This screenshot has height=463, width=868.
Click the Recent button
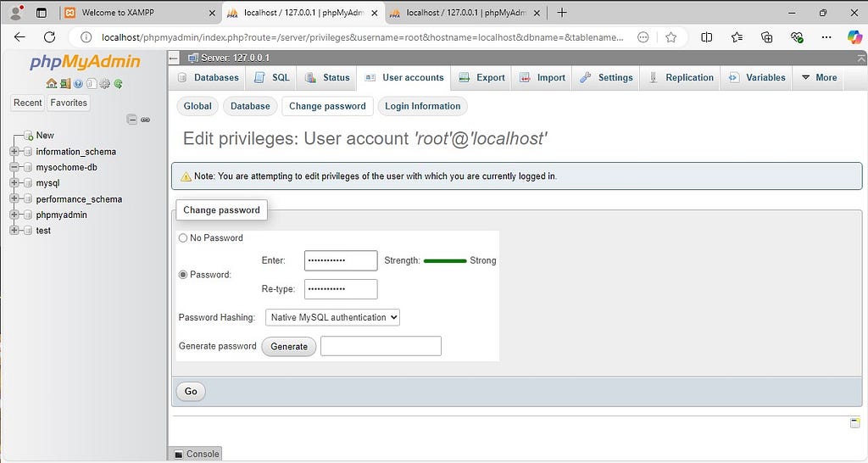[x=28, y=103]
